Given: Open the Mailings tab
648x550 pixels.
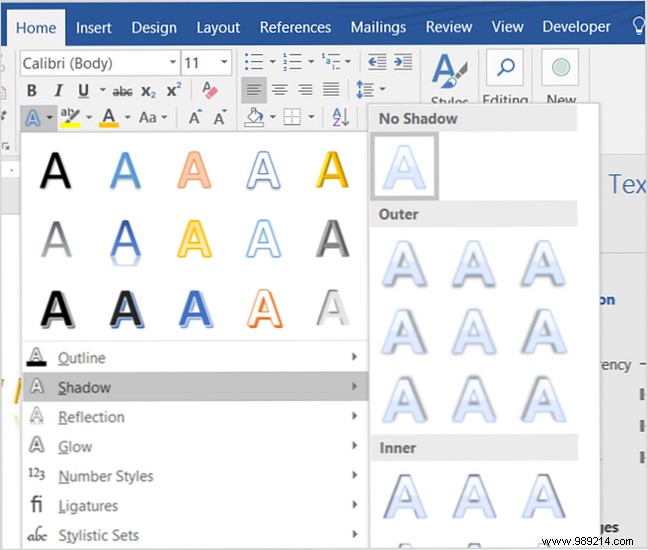Looking at the screenshot, I should pyautogui.click(x=378, y=28).
